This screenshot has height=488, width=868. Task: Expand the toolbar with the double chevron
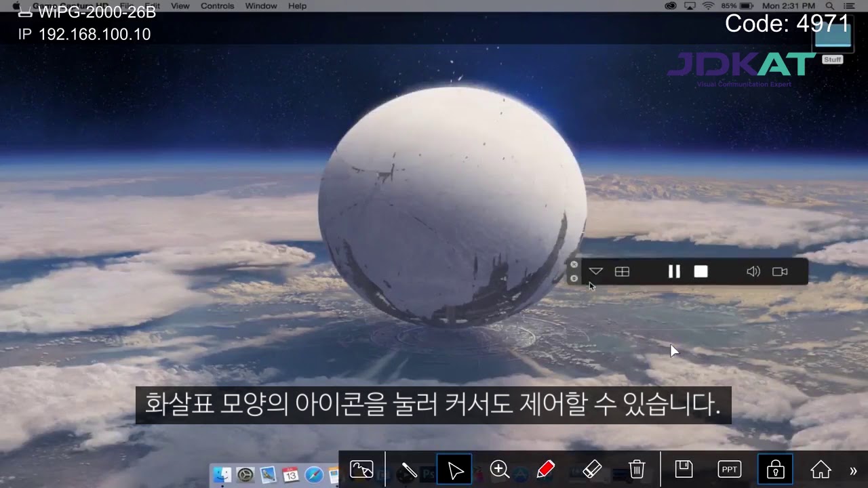click(x=853, y=470)
